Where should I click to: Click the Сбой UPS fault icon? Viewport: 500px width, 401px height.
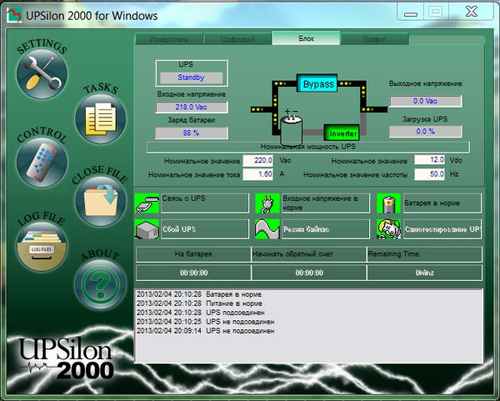click(147, 229)
